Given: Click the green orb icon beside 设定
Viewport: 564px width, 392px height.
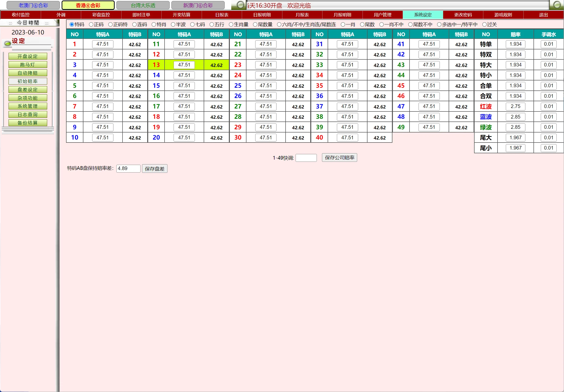Looking at the screenshot, I should (x=8, y=44).
